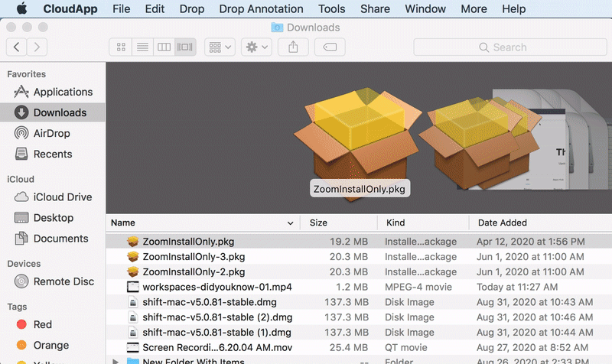
Task: Open the CloudApp application menu
Action: tap(70, 8)
